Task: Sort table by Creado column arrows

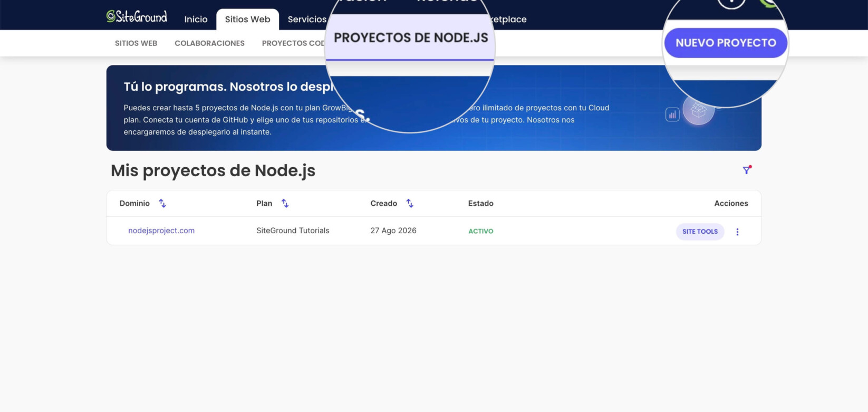Action: pyautogui.click(x=410, y=203)
